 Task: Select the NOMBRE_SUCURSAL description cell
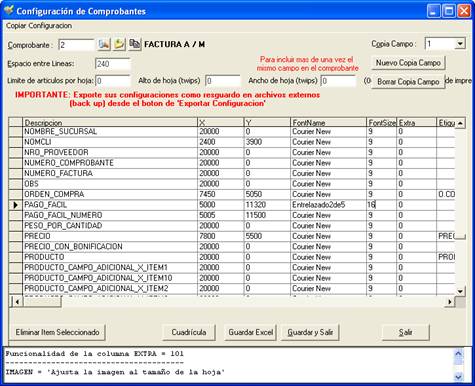110,132
